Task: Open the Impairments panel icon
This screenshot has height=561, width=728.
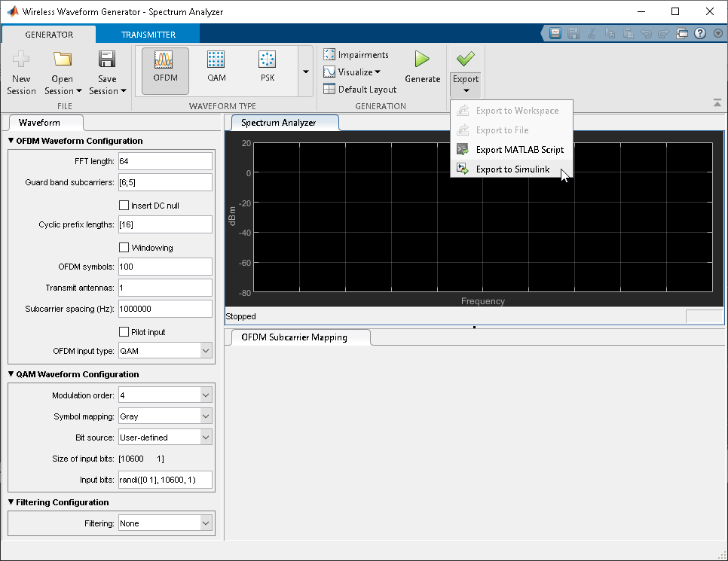Action: point(330,55)
